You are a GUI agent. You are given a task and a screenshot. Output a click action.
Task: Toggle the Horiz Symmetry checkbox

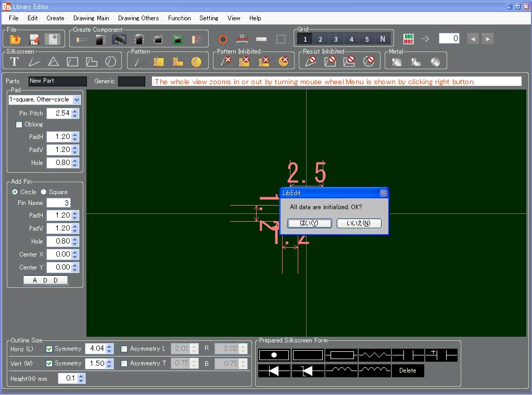click(x=49, y=349)
